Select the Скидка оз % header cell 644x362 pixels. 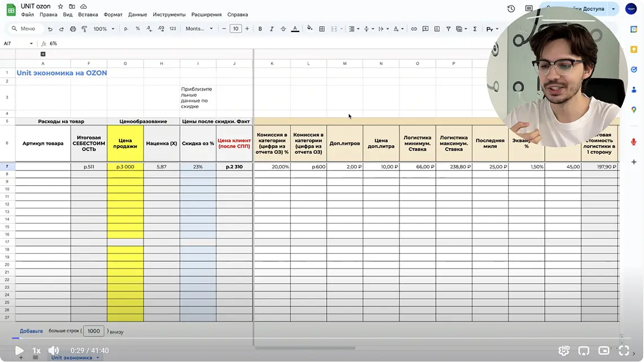[x=198, y=144]
